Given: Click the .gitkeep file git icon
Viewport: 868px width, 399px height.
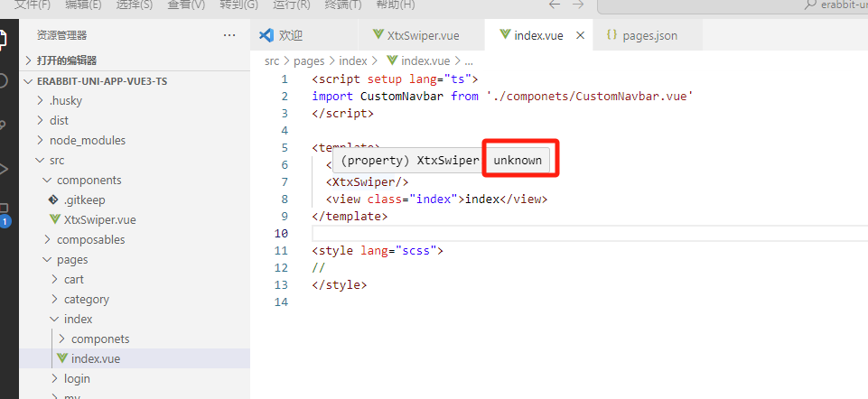Looking at the screenshot, I should pos(53,199).
